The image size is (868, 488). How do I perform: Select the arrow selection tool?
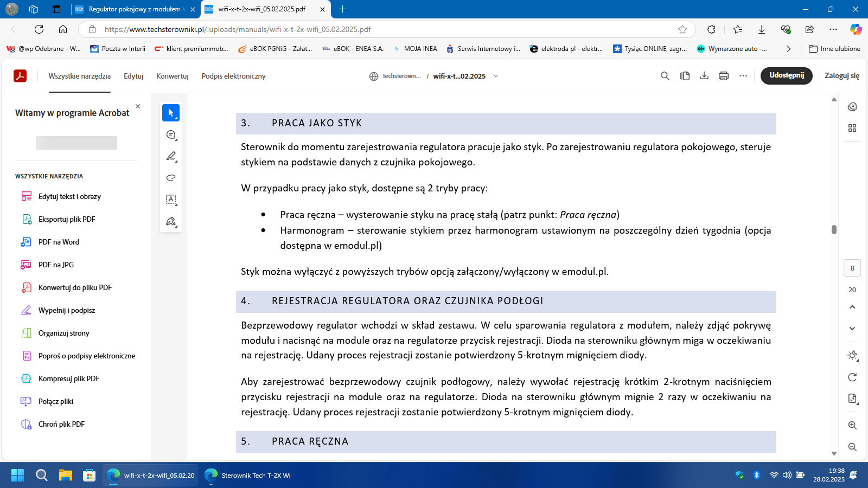point(171,113)
